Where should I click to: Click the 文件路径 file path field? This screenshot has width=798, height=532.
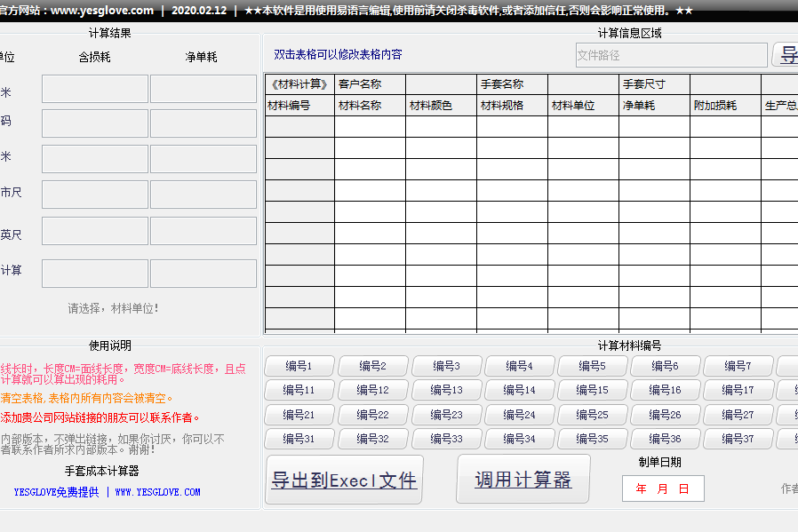[671, 55]
